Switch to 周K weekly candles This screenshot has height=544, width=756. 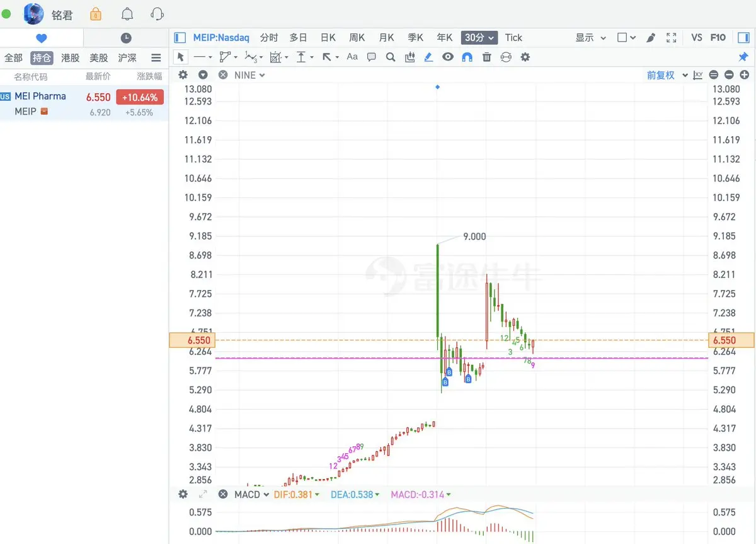[x=357, y=38]
